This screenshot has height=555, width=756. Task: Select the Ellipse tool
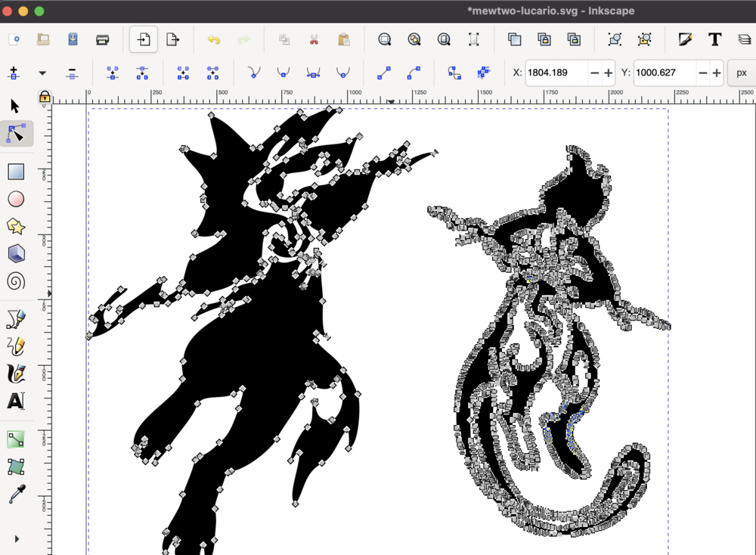pyautogui.click(x=16, y=199)
